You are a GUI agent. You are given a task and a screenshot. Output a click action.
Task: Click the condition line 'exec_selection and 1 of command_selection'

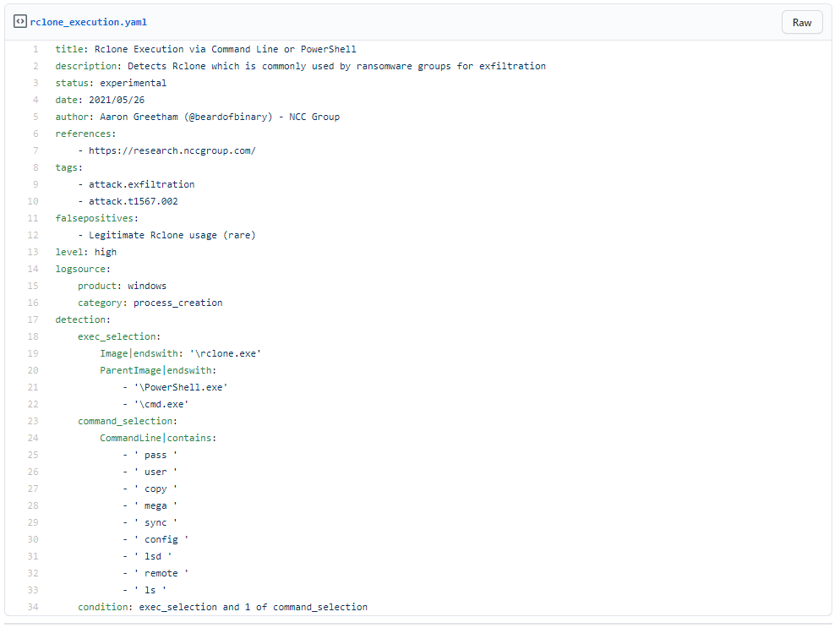tap(223, 607)
